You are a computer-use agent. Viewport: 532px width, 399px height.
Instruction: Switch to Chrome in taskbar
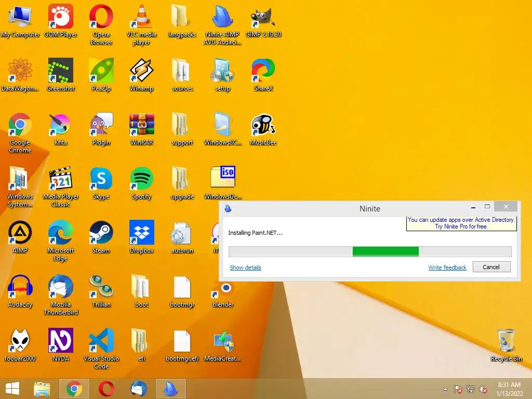pos(74,389)
